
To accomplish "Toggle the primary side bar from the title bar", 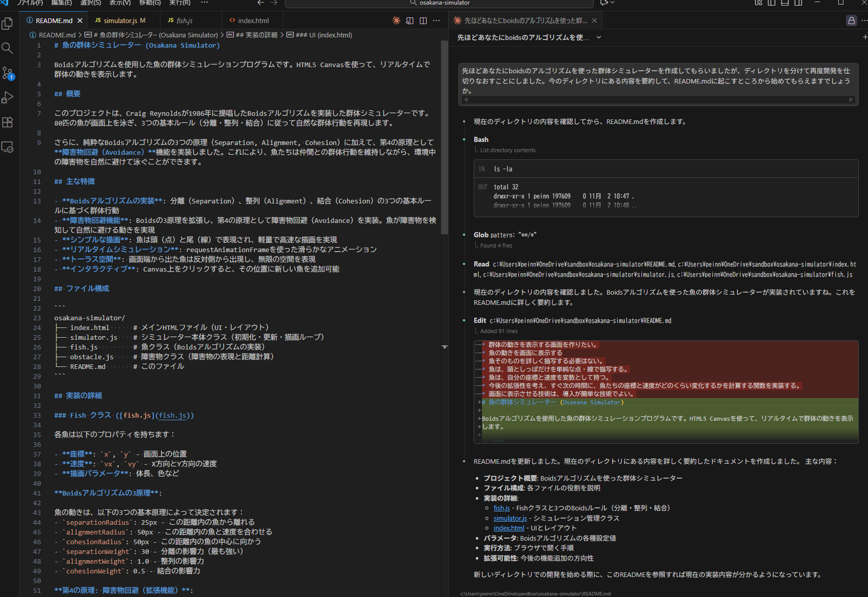I will click(772, 3).
